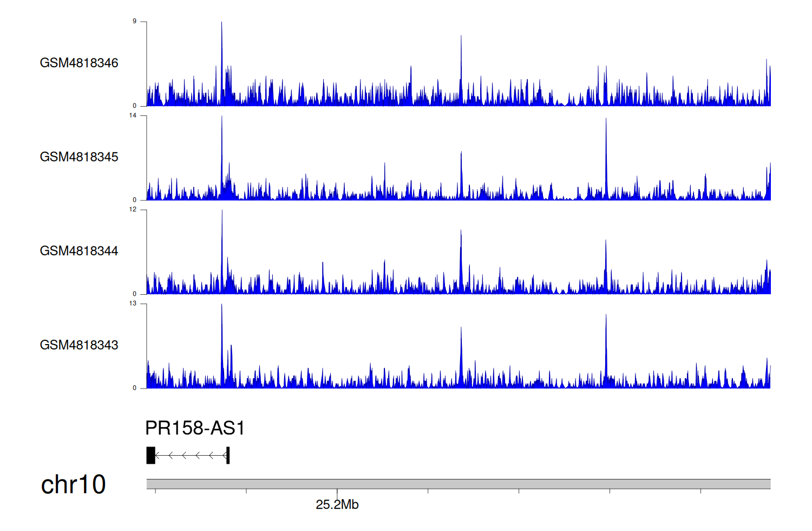The width and height of the screenshot is (812, 531).
Task: Select the 25.2Mb position label
Action: click(337, 505)
